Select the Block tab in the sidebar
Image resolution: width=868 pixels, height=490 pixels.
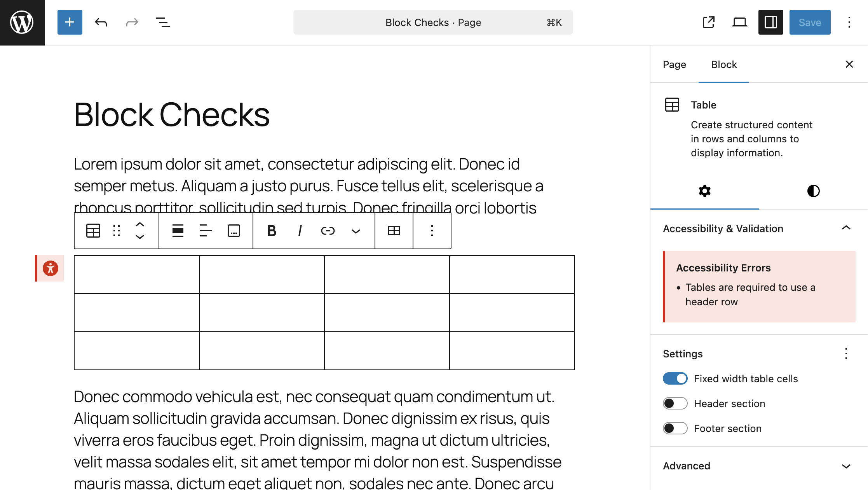tap(723, 65)
